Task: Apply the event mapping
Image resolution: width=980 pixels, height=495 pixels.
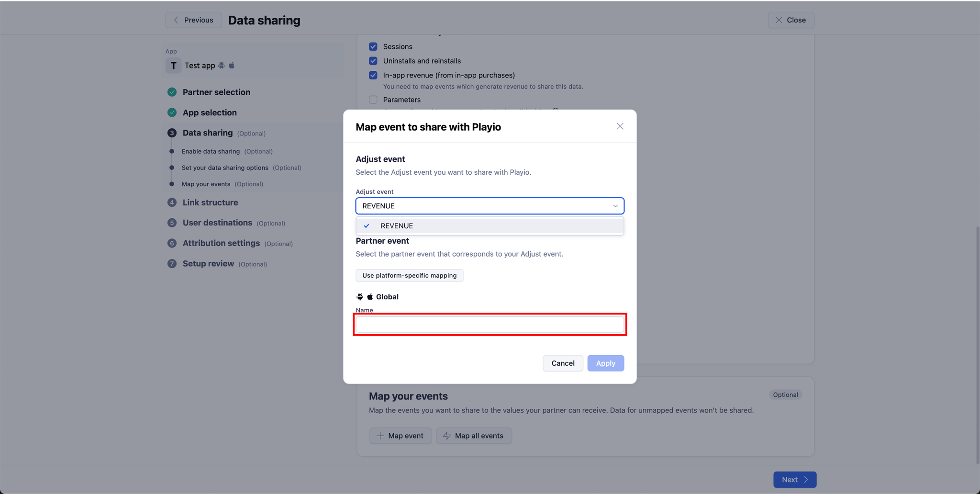Action: click(x=605, y=363)
